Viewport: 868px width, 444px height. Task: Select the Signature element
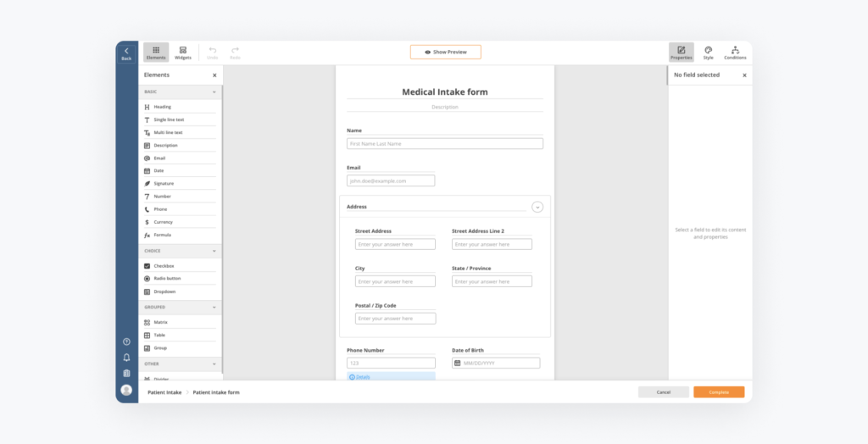click(x=164, y=183)
